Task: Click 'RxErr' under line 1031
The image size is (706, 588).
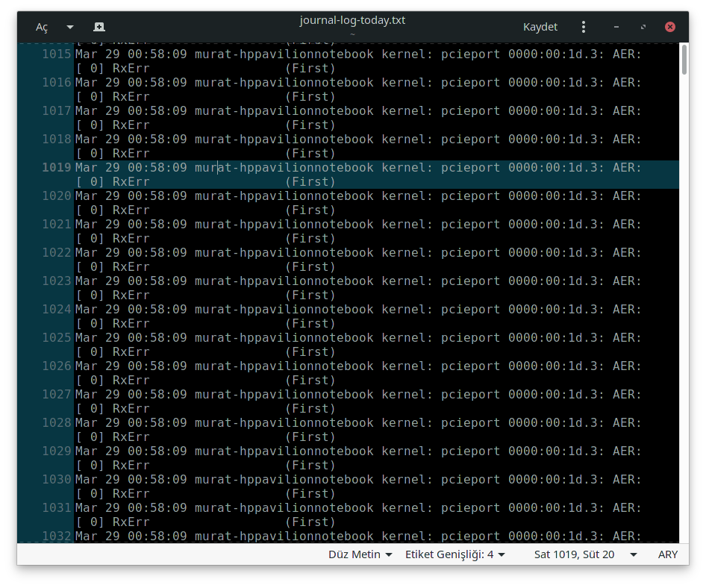Action: click(x=131, y=522)
